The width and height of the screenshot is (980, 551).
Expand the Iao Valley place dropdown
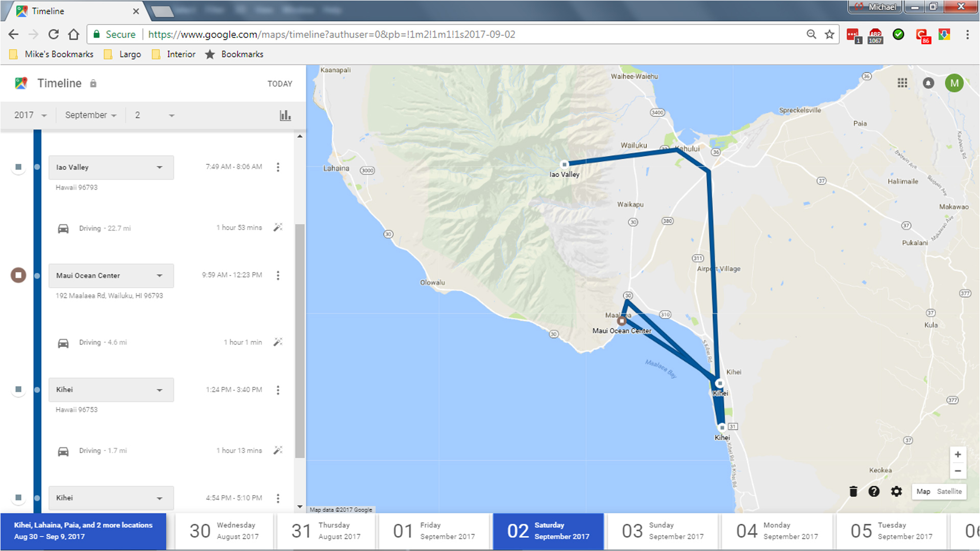160,167
